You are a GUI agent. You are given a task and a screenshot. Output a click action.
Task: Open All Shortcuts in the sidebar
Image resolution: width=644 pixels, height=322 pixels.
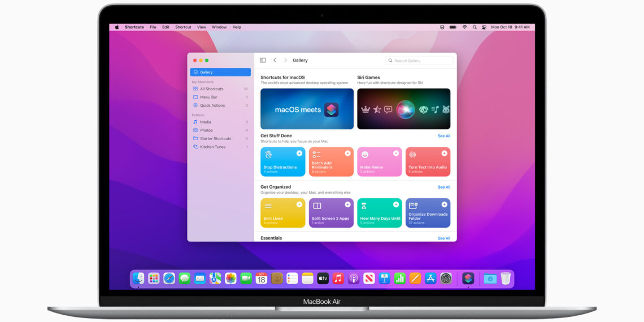(x=211, y=89)
